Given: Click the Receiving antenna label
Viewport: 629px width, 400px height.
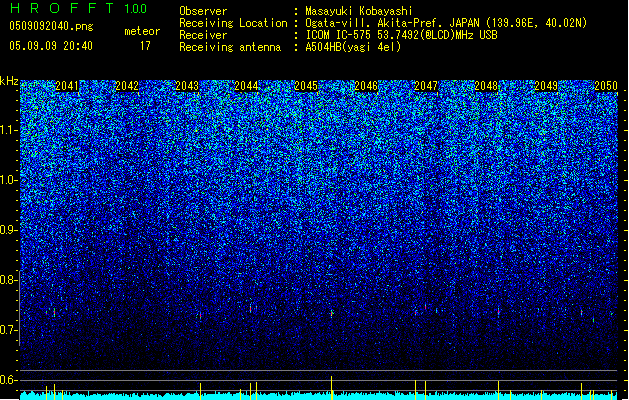Looking at the screenshot, I should coord(230,47).
